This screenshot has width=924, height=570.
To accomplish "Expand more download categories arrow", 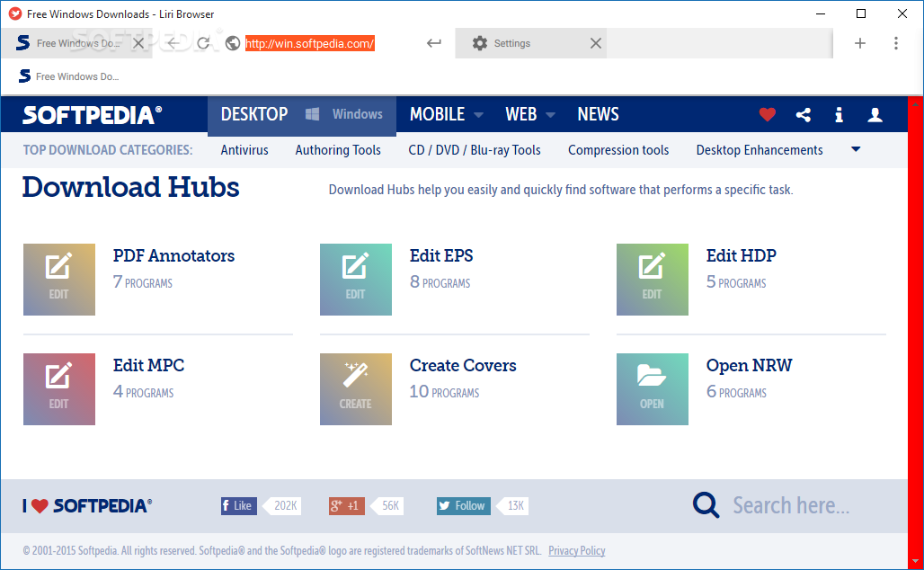I will (x=856, y=150).
